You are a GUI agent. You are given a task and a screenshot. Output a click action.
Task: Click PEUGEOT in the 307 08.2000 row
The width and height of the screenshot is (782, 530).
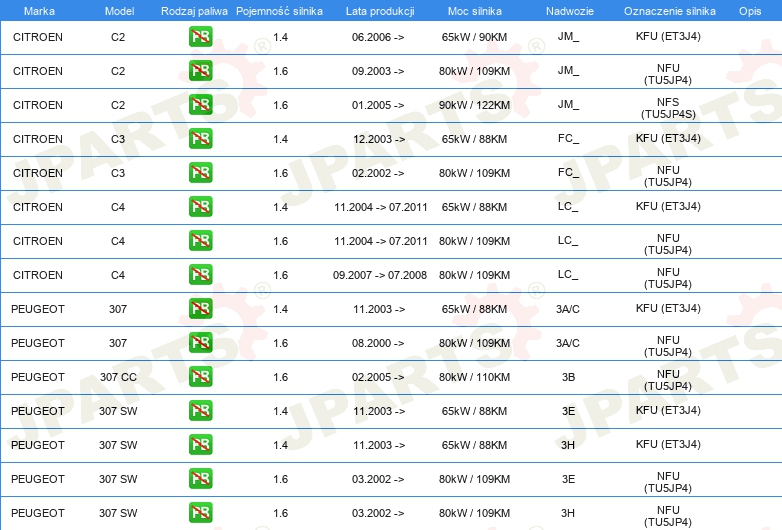[38, 343]
